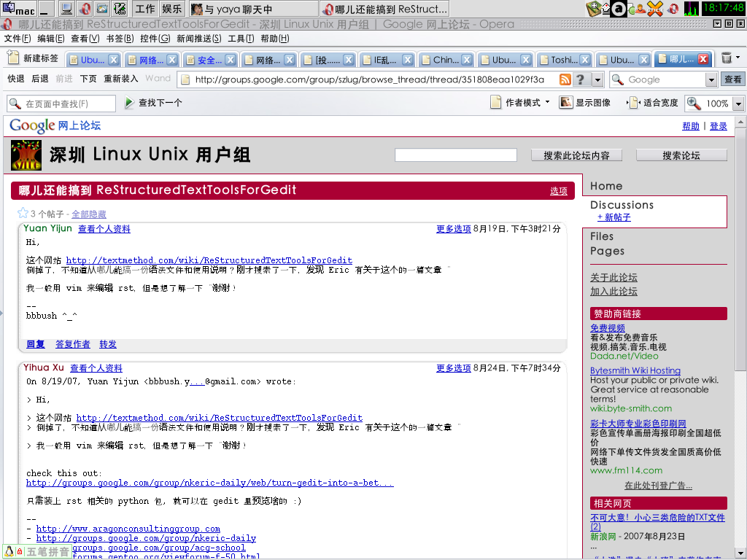Switch to the 娱乐 workspace
Viewport: 747px width, 560px height.
[171, 9]
